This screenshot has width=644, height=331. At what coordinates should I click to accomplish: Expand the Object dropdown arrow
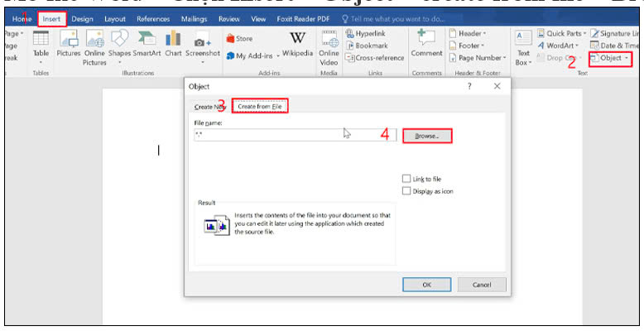627,58
